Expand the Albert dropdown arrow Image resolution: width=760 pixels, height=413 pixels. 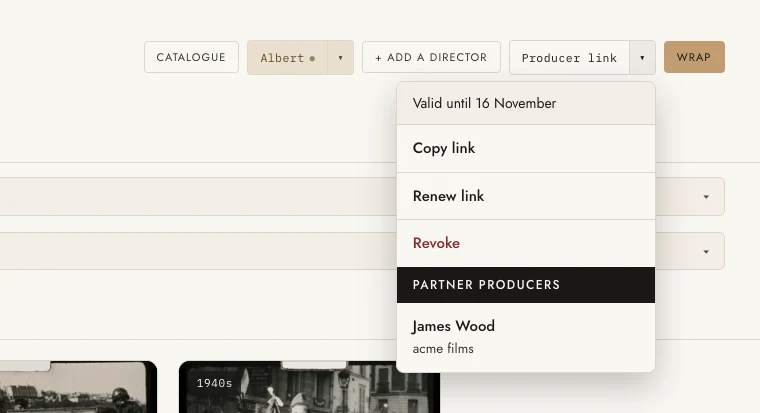(340, 58)
